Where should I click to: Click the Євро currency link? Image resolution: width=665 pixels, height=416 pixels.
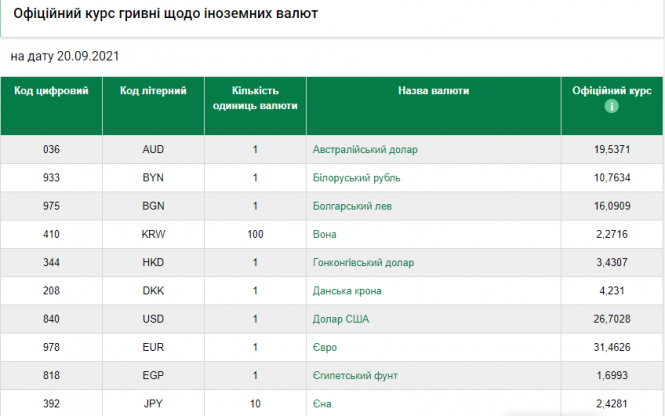click(324, 347)
